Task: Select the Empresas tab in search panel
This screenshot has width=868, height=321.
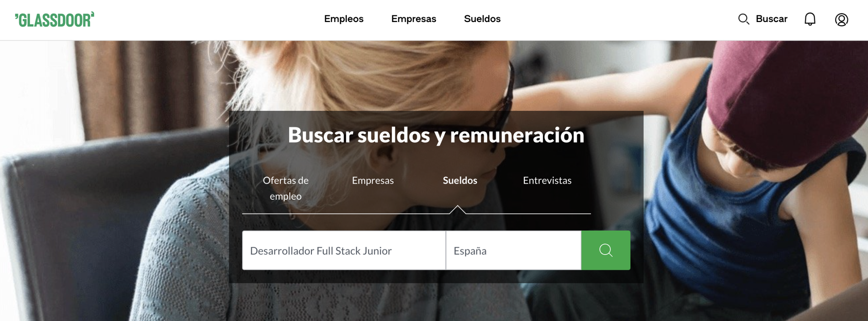Action: click(x=373, y=180)
